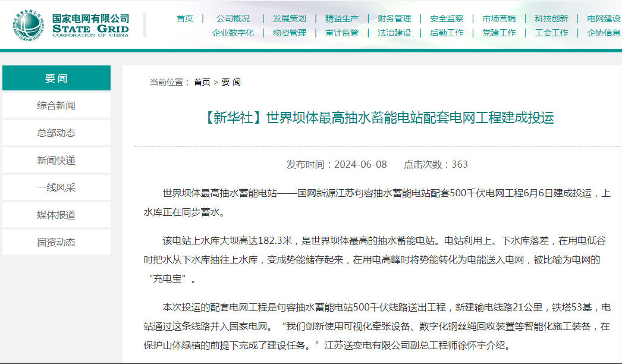Open the 首页 navigation item
The image size is (622, 364).
click(185, 18)
